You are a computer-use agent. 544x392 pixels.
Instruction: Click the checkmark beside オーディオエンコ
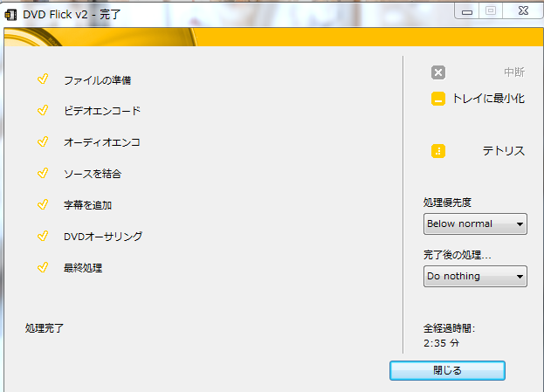click(43, 141)
